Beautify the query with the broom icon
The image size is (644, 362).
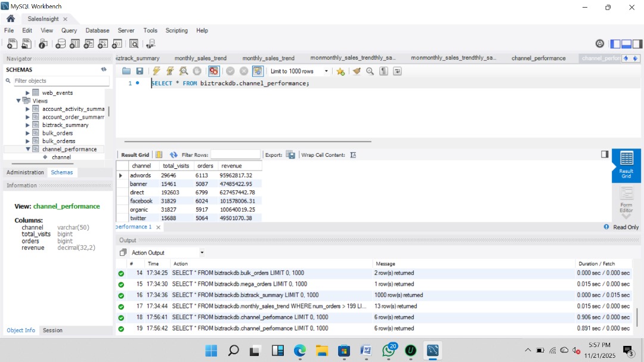click(357, 71)
